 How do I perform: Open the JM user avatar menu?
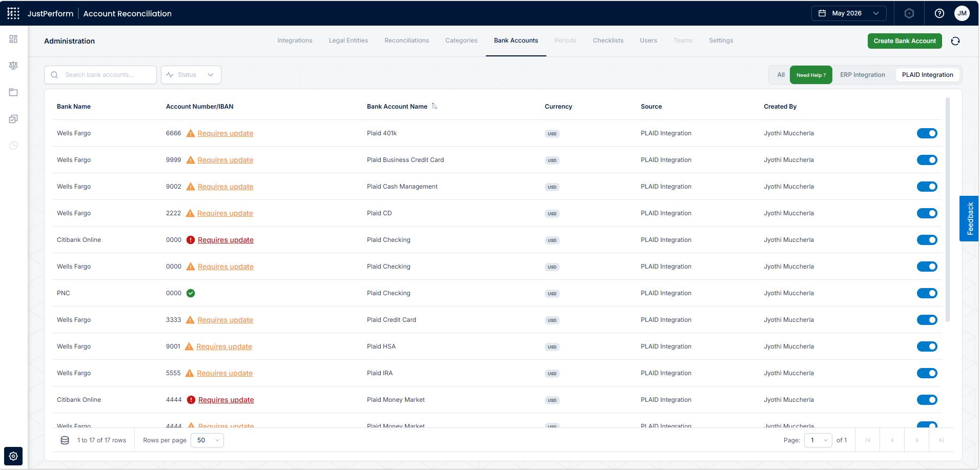[x=962, y=13]
